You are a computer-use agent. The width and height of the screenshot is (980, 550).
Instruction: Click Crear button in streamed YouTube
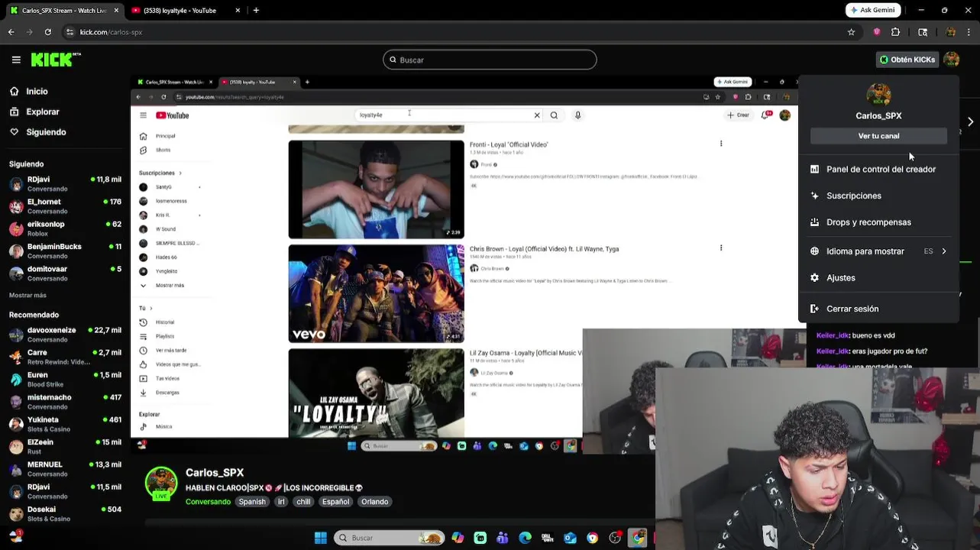(738, 115)
